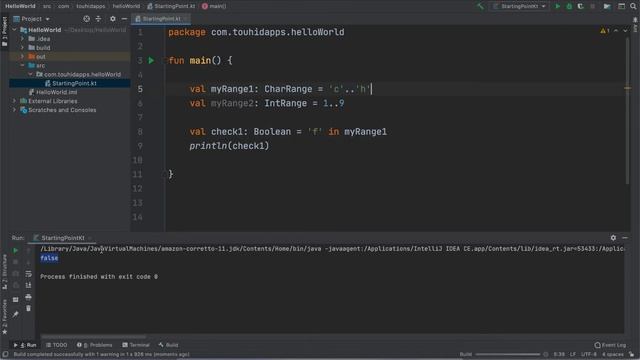Viewport: 640px width, 360px height.
Task: Hide the Run tool window
Action: pyautogui.click(x=625, y=238)
